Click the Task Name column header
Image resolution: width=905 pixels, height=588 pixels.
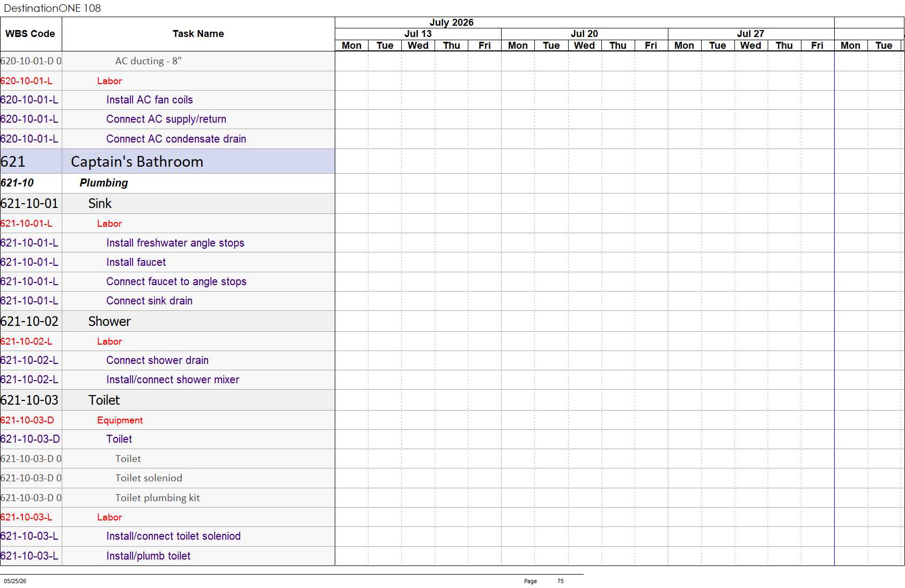198,34
